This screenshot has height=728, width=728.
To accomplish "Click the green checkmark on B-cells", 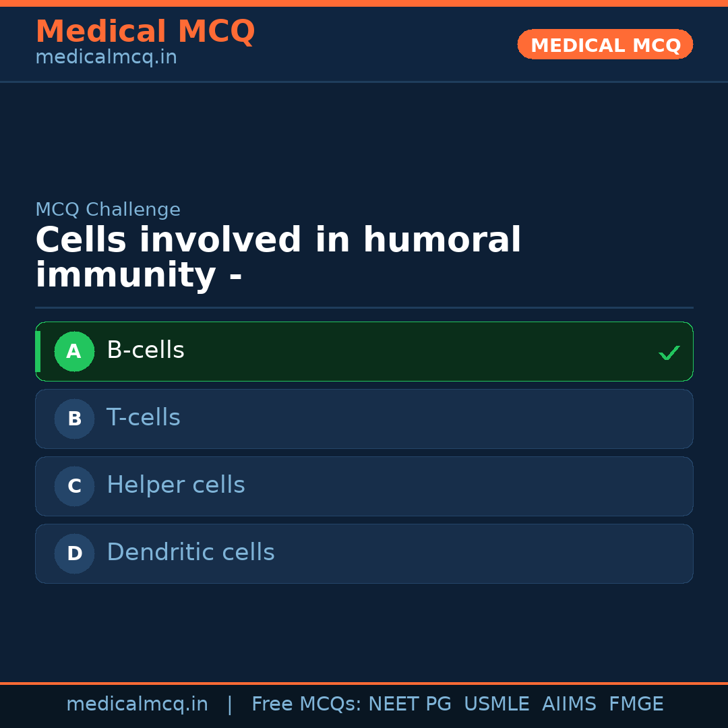I will [669, 353].
